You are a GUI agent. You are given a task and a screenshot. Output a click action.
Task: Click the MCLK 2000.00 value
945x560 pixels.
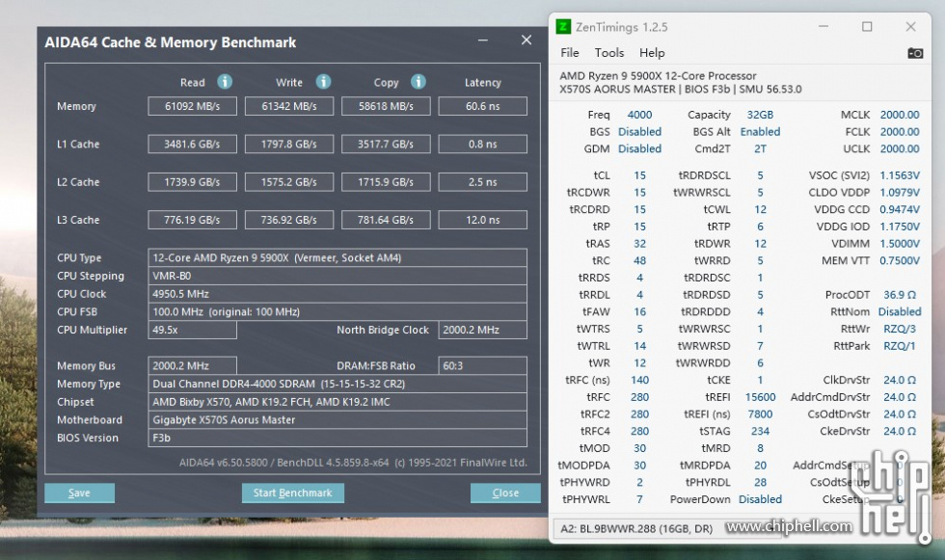899,115
